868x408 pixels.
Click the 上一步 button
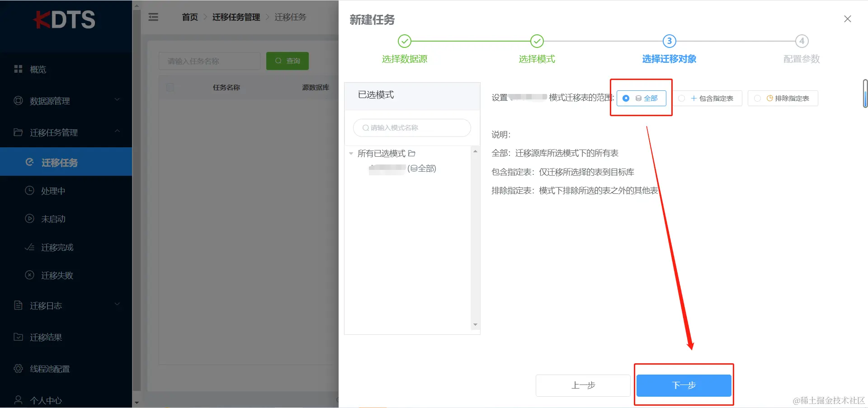583,385
